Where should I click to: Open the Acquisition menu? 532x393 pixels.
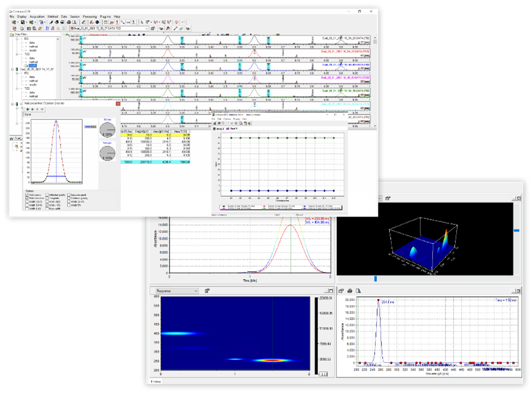(37, 16)
